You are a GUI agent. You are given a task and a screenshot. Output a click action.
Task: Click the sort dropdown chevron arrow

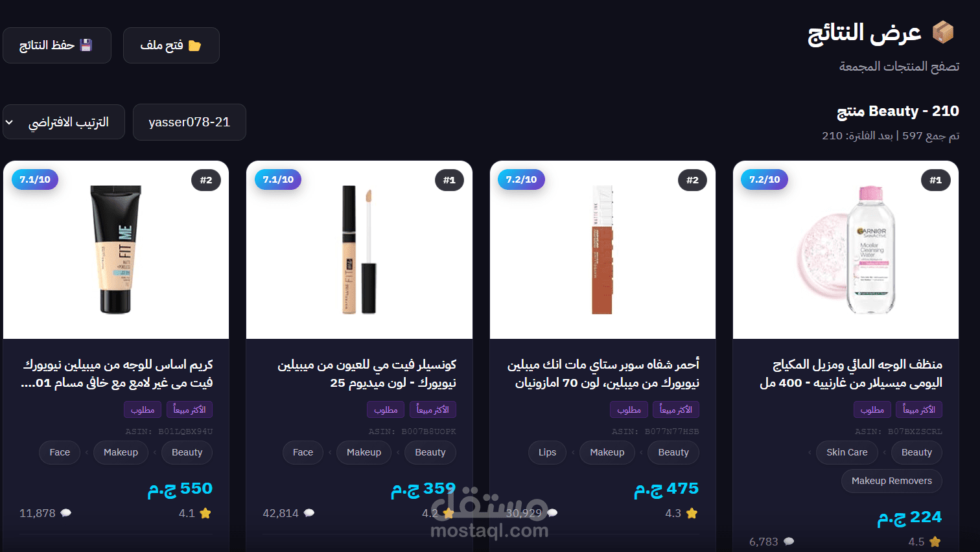coord(10,122)
